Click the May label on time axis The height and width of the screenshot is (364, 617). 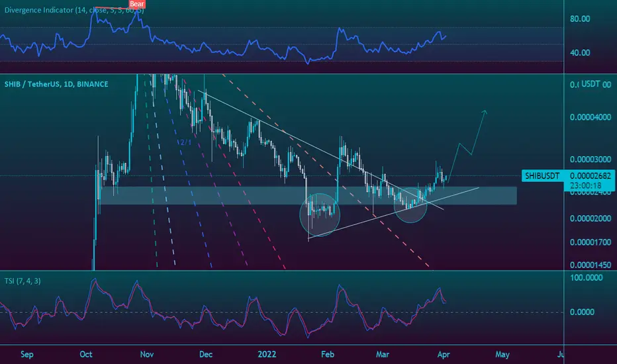[502, 355]
